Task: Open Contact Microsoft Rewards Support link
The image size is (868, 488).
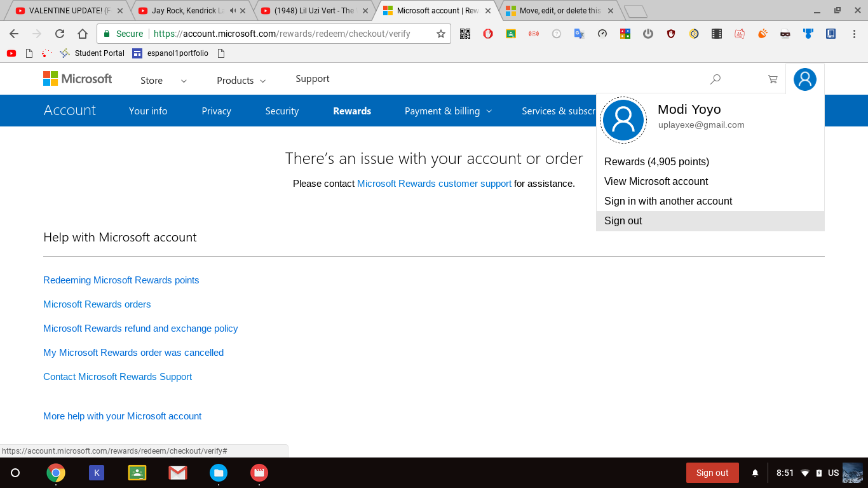Action: 118,377
